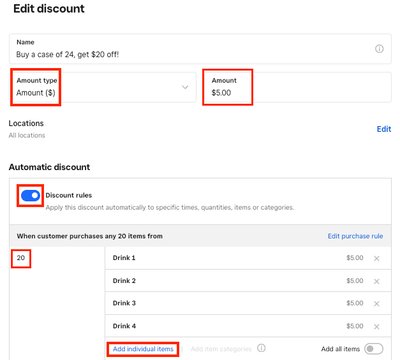Select the Drink 1 row
Screen dimensions: 400x360
pos(248,258)
